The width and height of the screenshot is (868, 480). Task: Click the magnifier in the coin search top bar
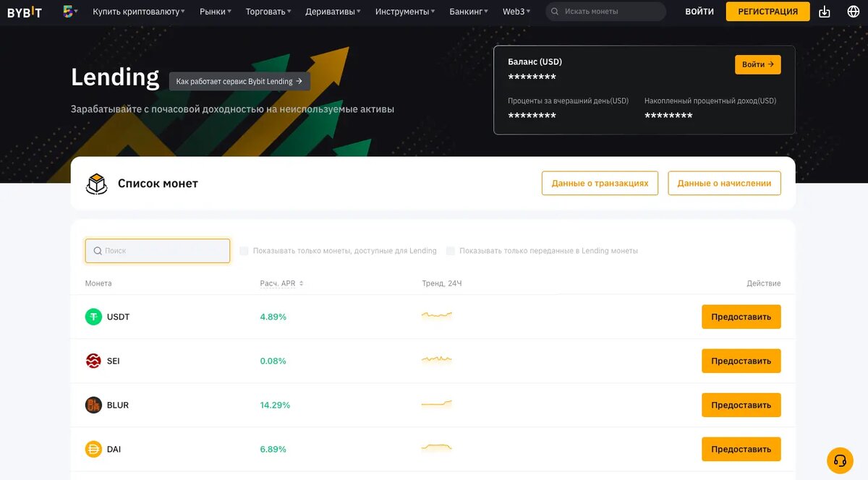click(x=555, y=12)
